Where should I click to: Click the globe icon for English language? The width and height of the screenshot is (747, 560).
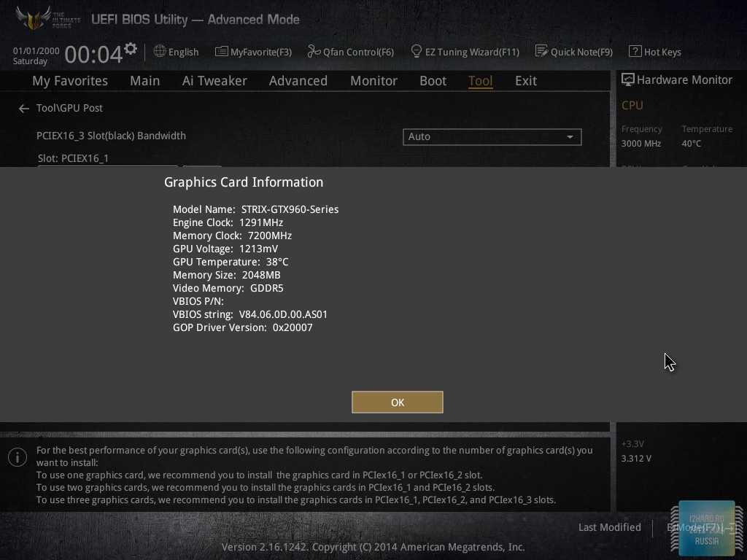(x=160, y=51)
